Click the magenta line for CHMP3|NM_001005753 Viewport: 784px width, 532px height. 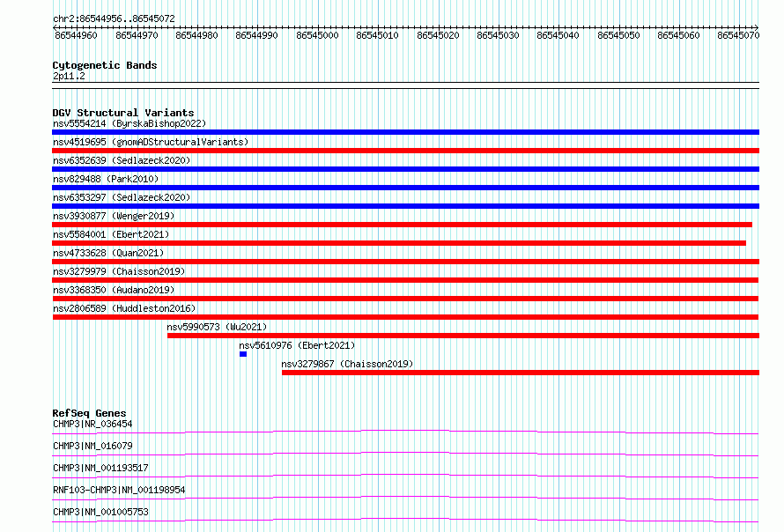[x=405, y=520]
